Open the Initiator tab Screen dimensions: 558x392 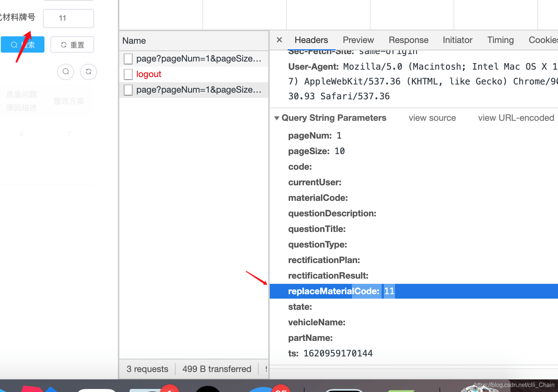(458, 40)
